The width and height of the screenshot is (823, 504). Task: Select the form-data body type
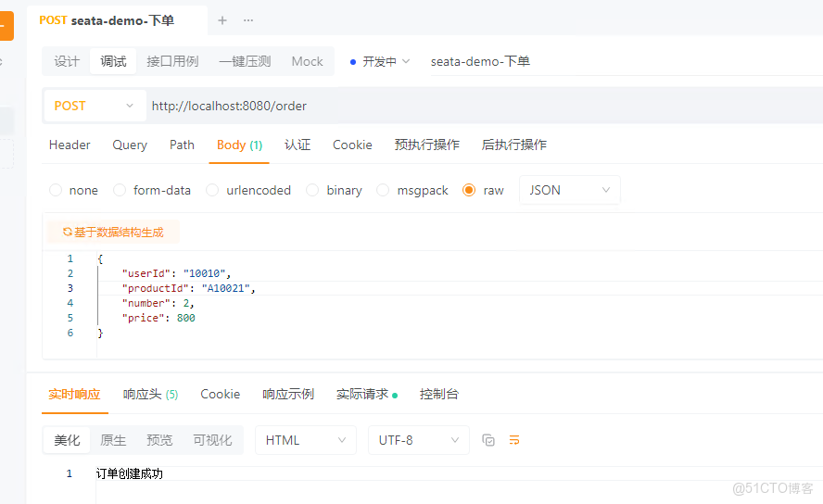[120, 190]
